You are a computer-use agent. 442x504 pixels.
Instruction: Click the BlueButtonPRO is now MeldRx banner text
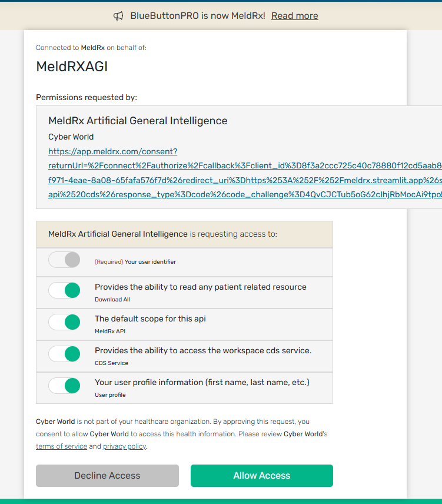[x=198, y=16]
